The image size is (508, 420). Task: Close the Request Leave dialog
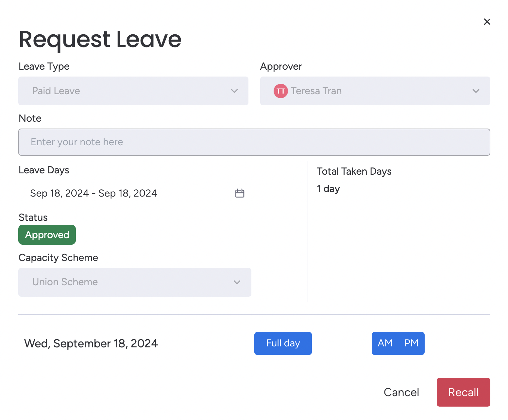click(487, 22)
